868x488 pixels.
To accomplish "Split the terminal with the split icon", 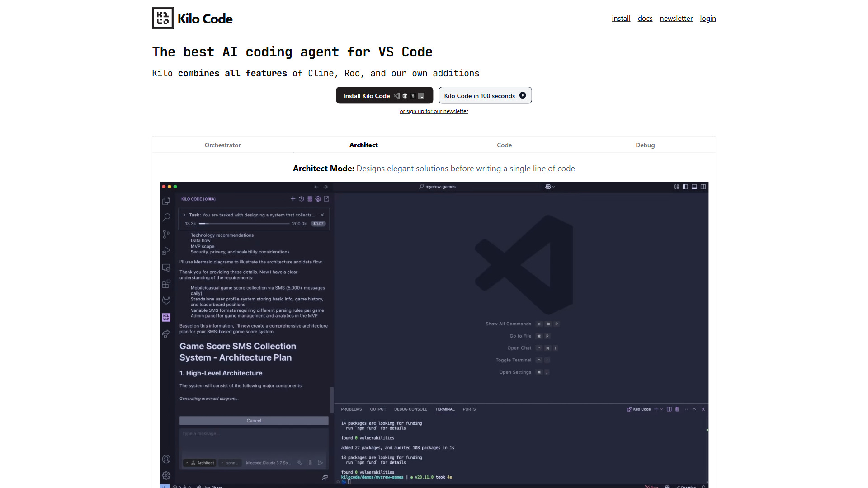I will [669, 409].
